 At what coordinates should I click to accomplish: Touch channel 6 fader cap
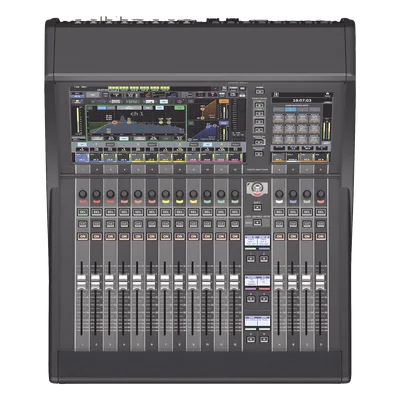pos(151,282)
